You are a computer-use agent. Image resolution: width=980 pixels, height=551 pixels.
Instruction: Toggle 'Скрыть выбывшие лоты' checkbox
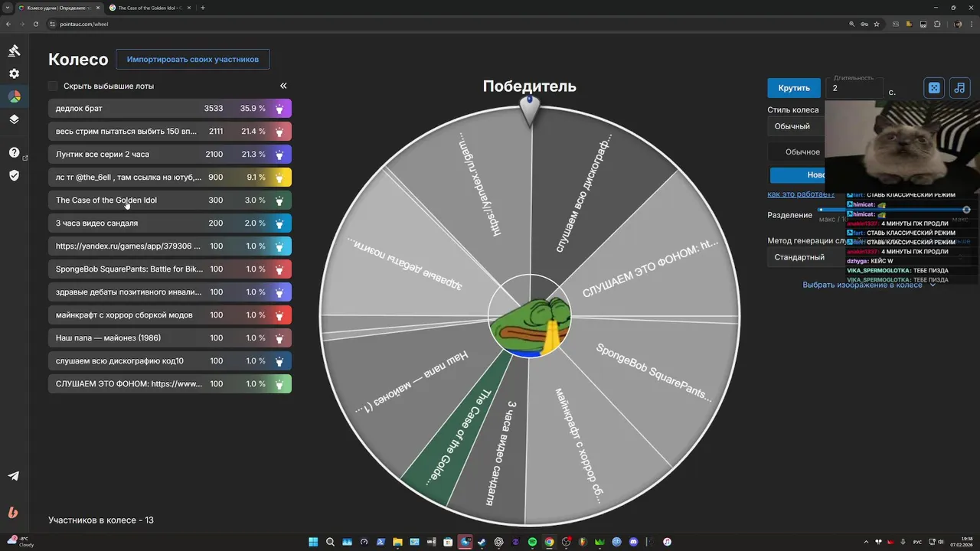[53, 86]
